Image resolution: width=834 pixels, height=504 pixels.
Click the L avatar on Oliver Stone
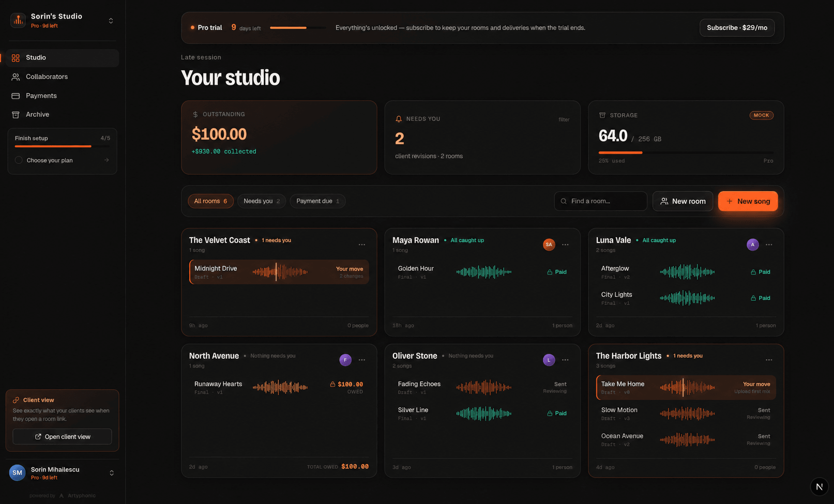coord(549,360)
